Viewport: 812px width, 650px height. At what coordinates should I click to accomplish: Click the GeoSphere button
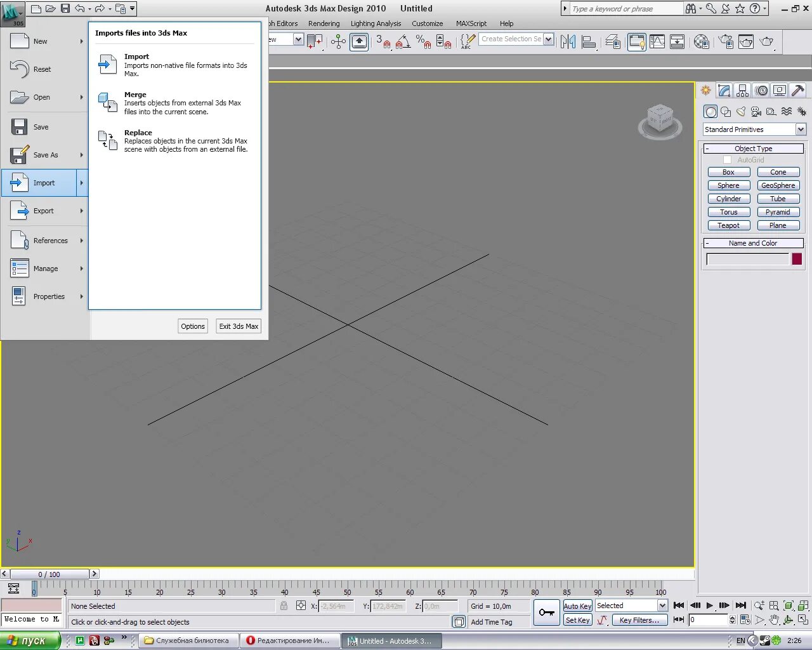(x=778, y=185)
